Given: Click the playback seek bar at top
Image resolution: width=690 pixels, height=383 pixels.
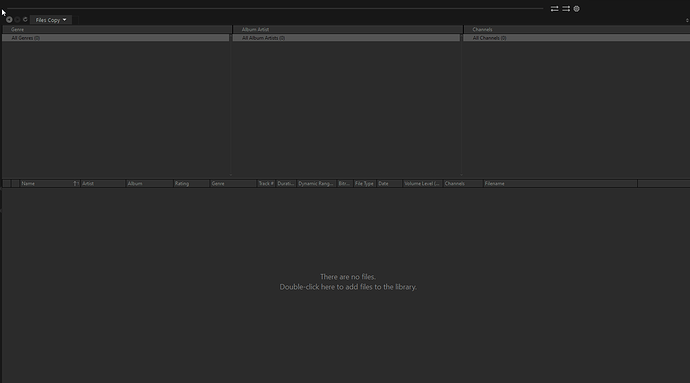Looking at the screenshot, I should pyautogui.click(x=275, y=8).
